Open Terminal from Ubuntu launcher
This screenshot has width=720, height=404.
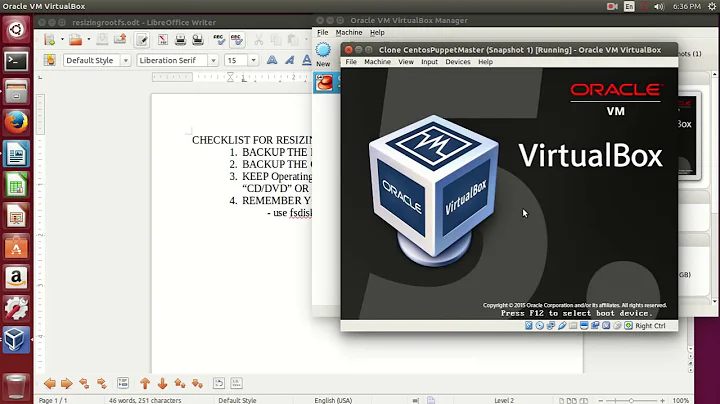[x=16, y=61]
